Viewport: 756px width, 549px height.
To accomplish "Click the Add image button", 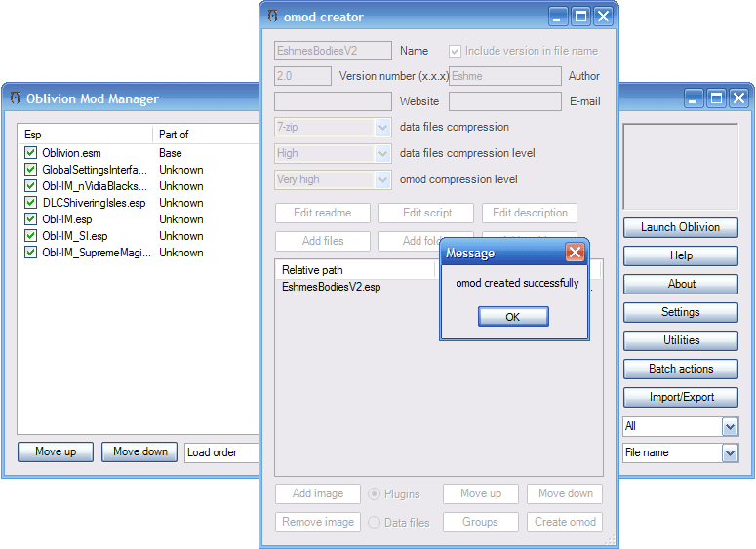I will pyautogui.click(x=318, y=493).
